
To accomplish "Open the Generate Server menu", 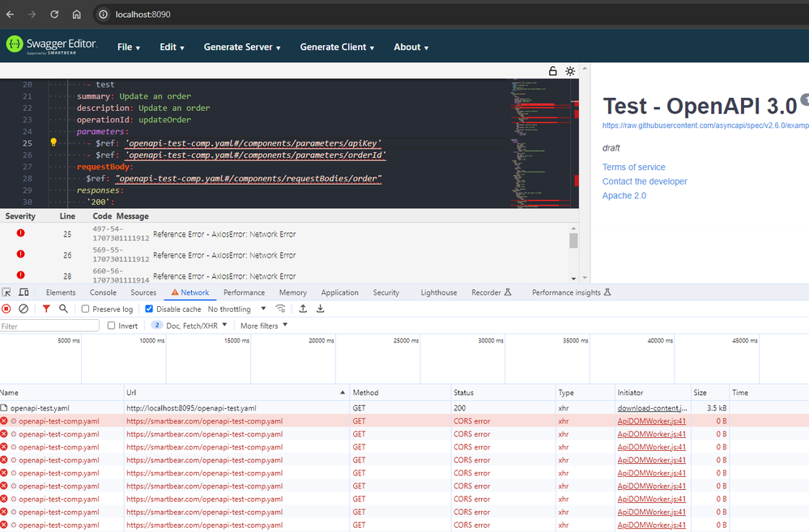I will [242, 47].
